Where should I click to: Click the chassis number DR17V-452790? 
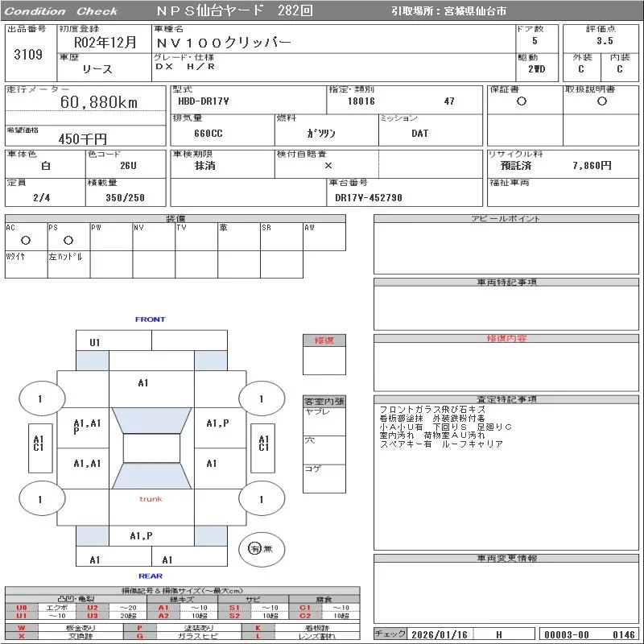coord(369,197)
